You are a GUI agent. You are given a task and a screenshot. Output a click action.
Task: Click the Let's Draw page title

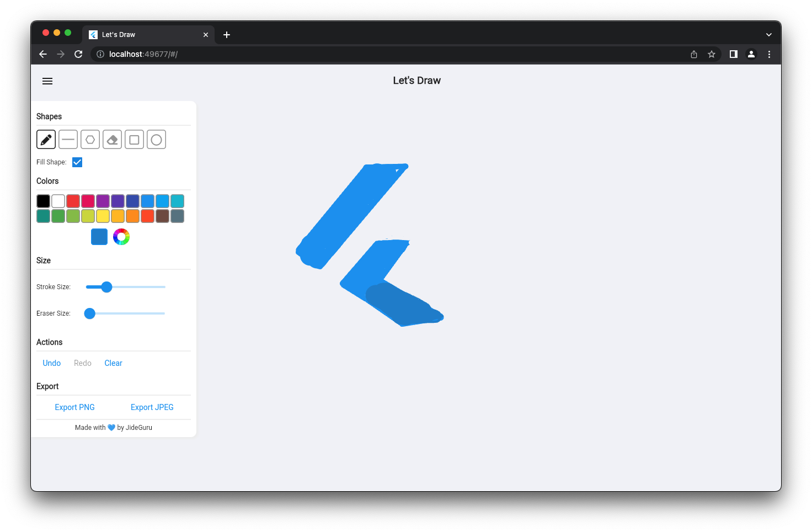[417, 81]
